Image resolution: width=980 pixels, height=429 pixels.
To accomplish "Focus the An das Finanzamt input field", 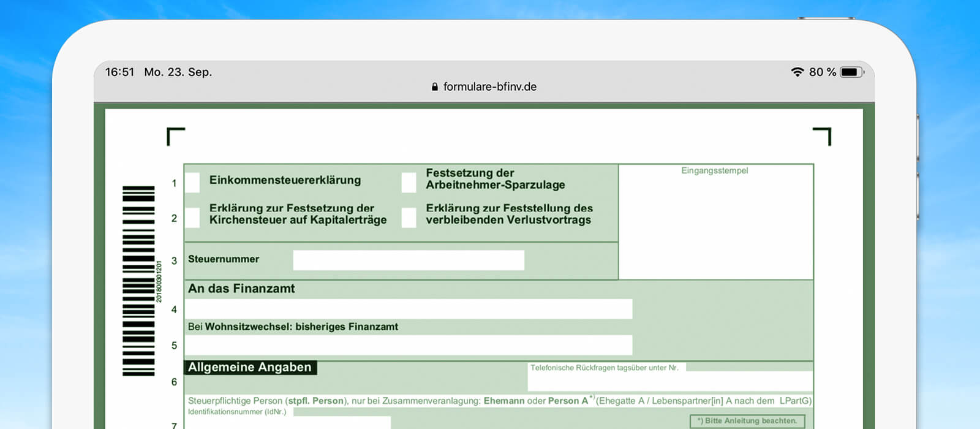I will tap(409, 309).
